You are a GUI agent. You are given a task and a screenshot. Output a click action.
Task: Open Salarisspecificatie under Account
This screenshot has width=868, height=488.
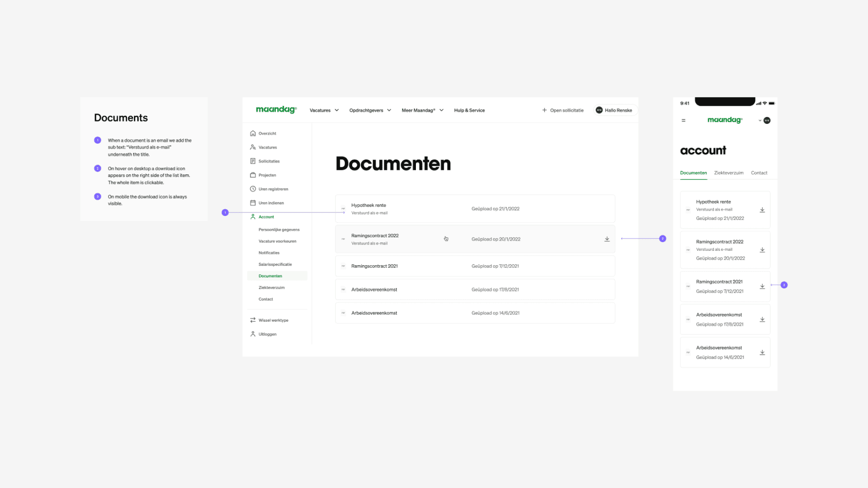(275, 264)
